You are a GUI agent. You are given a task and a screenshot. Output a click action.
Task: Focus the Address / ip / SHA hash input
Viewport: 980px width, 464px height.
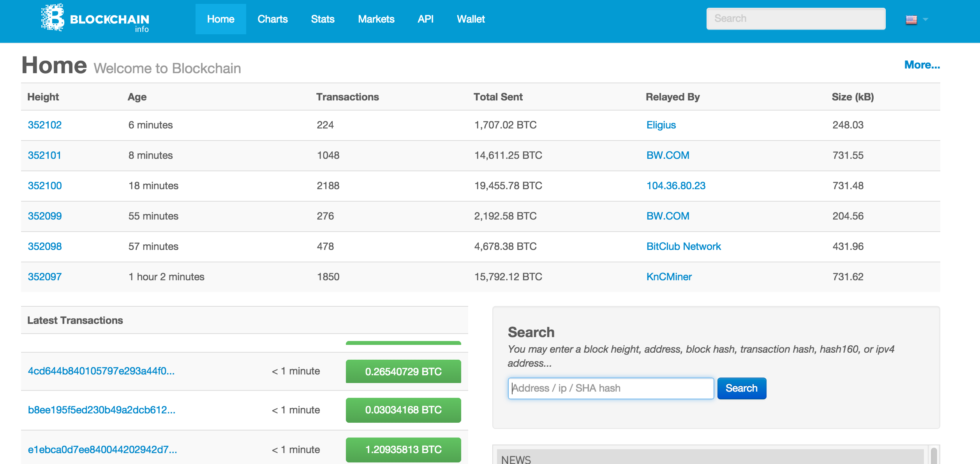coord(610,388)
